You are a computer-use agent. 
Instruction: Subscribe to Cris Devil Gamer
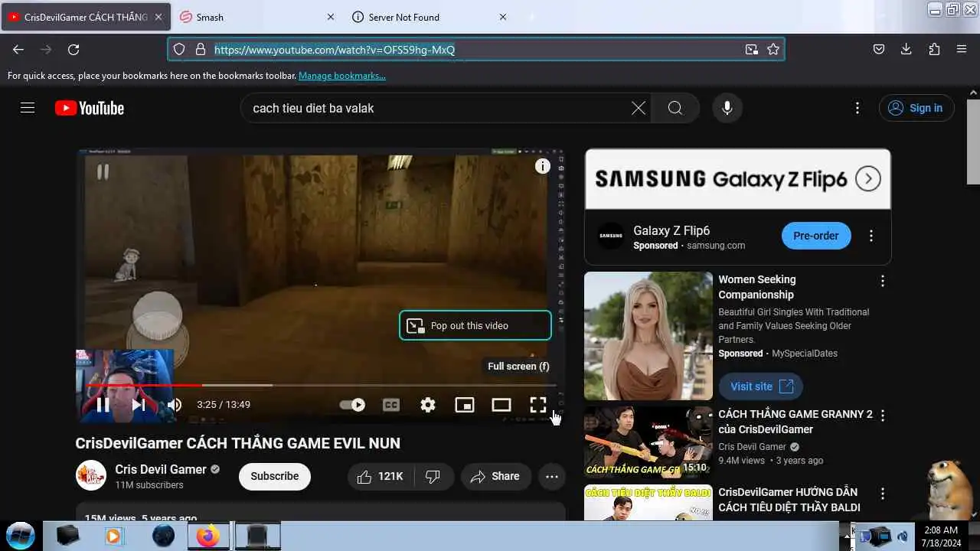(x=275, y=476)
